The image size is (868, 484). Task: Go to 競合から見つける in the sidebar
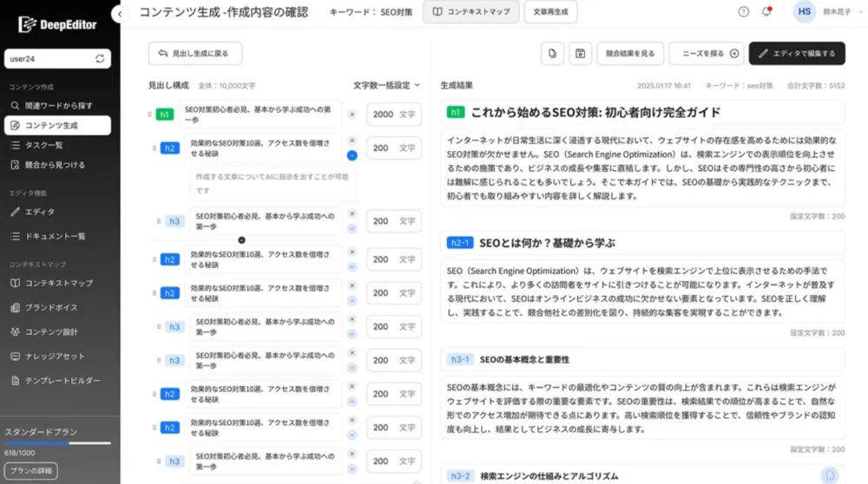57,165
